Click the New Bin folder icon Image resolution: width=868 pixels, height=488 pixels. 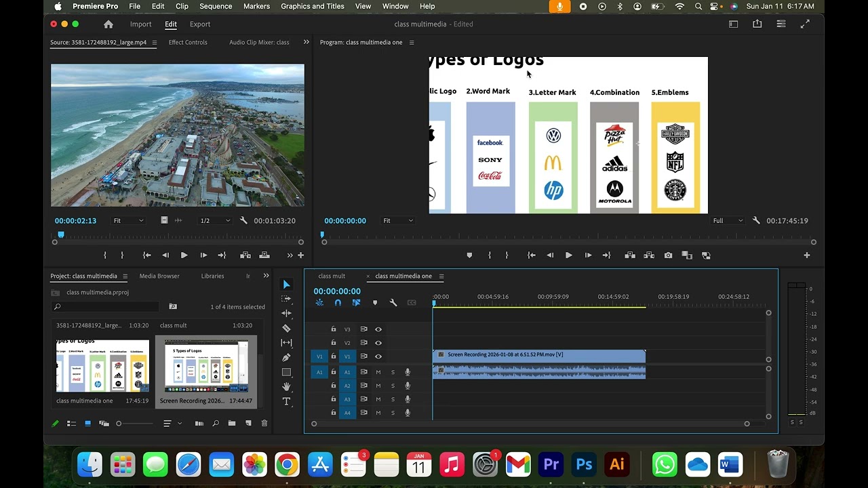click(232, 424)
